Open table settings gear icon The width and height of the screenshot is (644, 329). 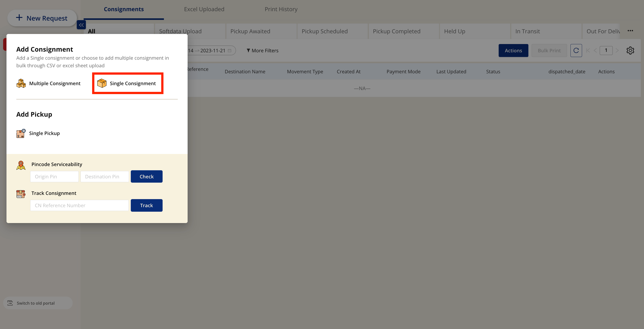pos(630,51)
